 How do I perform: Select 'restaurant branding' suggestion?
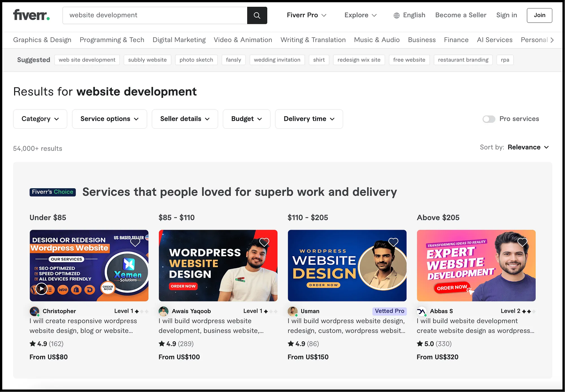click(x=463, y=60)
